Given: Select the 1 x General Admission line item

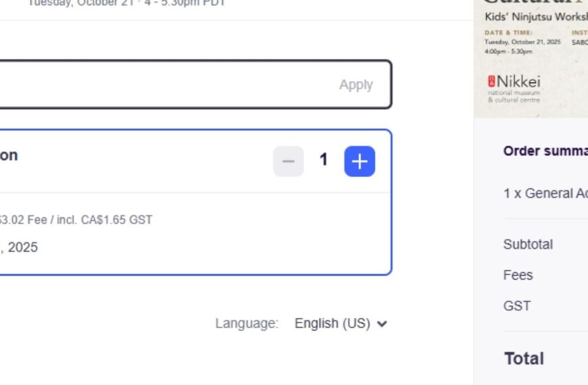Looking at the screenshot, I should click(x=545, y=193).
